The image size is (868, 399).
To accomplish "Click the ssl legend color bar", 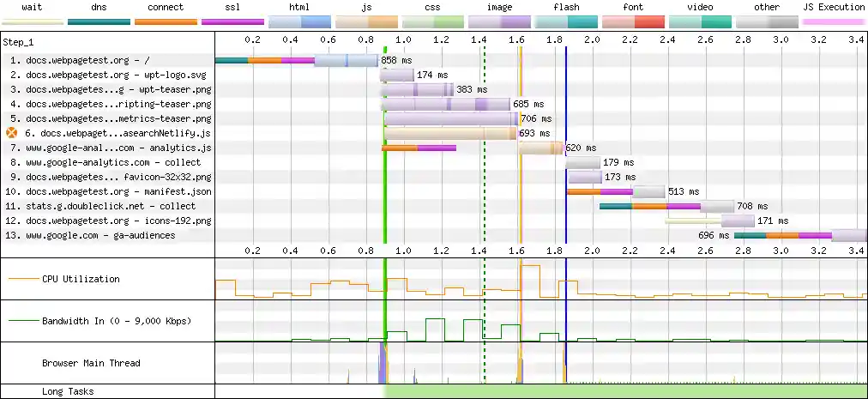I will (x=232, y=21).
